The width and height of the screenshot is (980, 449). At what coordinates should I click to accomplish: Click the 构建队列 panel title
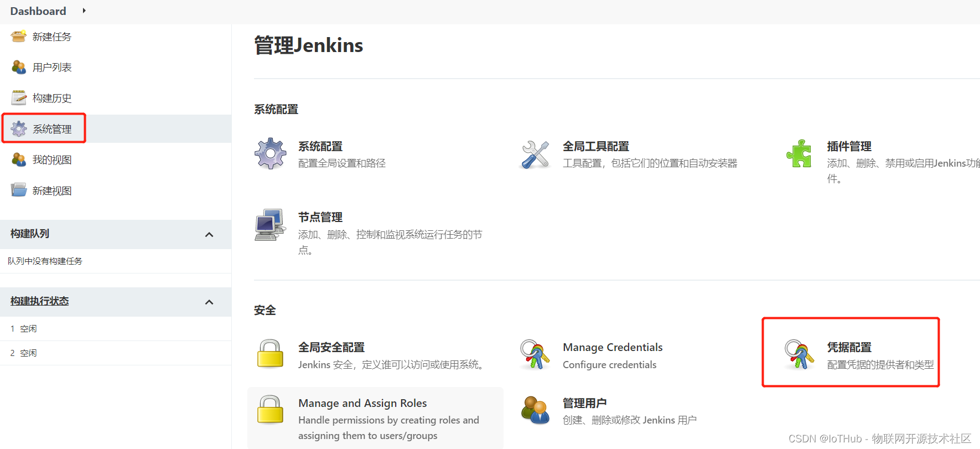click(30, 234)
